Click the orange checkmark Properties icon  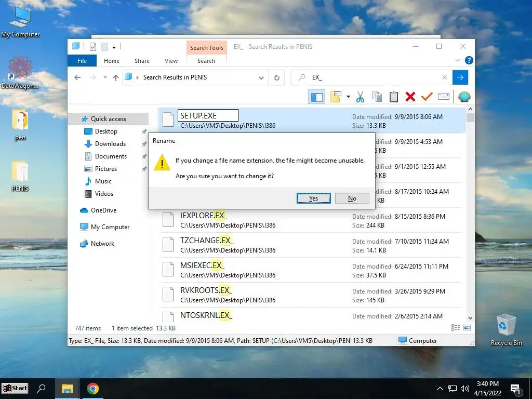pyautogui.click(x=427, y=97)
